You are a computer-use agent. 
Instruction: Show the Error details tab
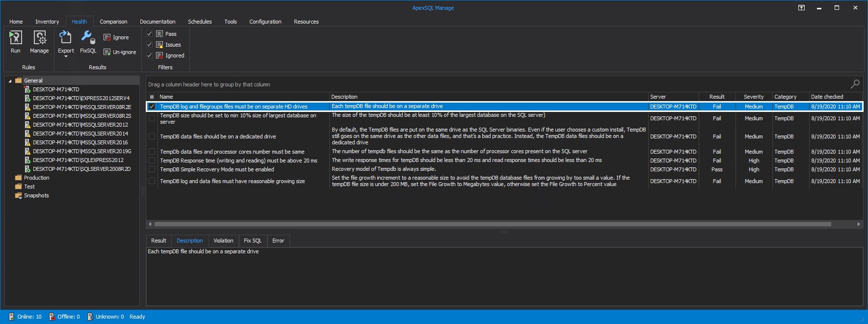(278, 241)
